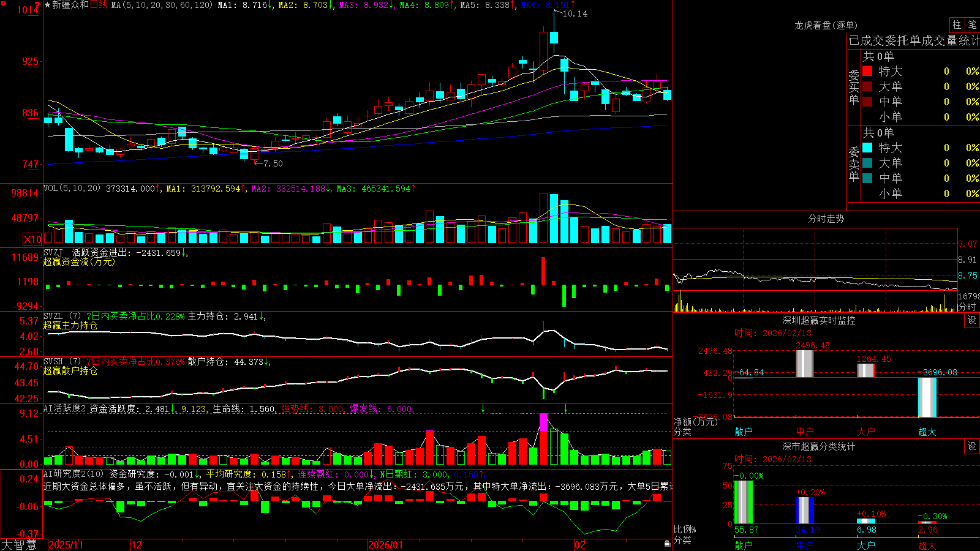Screen dimensions: 980x551
Task: Click the star icon before 新疆众和
Action: 47,5
